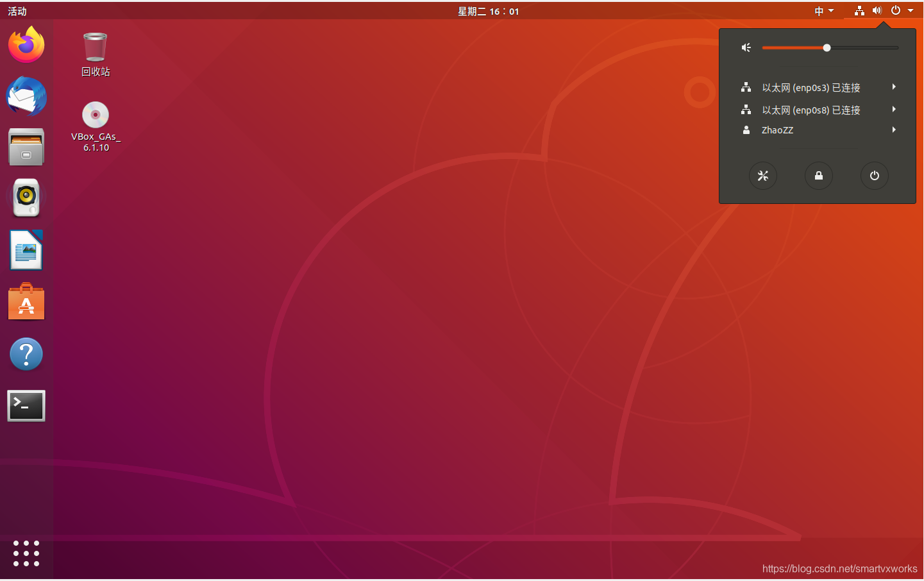This screenshot has height=581, width=924.
Task: Open system settings via the gear button
Action: (763, 176)
